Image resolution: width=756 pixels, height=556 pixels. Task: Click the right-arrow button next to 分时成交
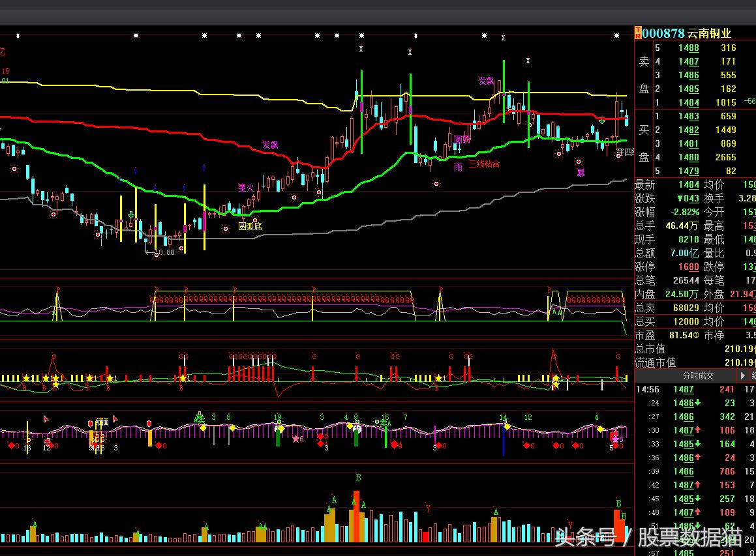click(x=742, y=376)
